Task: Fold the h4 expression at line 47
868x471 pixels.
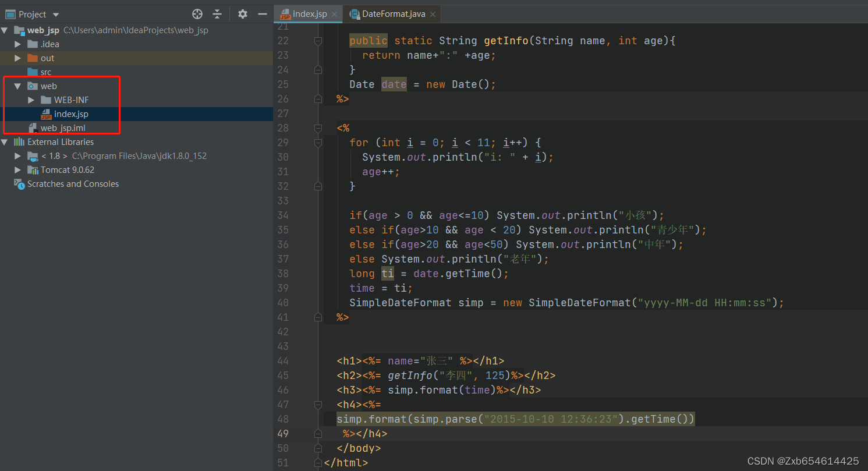Action: pyautogui.click(x=318, y=405)
